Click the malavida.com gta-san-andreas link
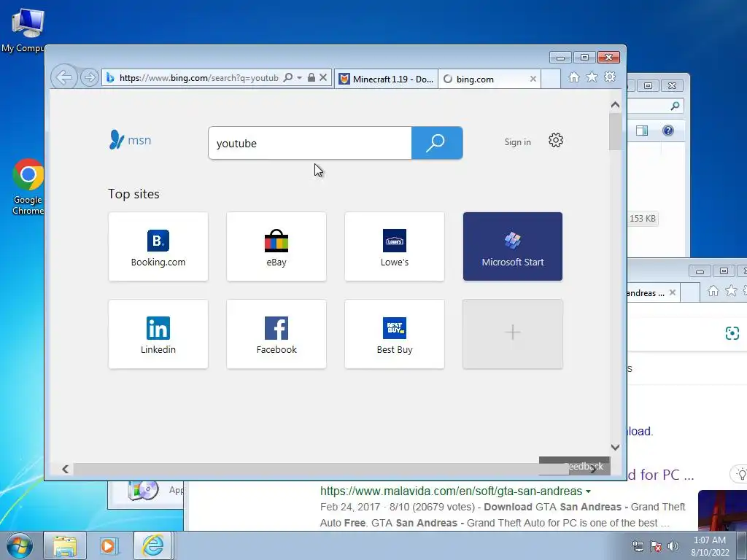 451,491
